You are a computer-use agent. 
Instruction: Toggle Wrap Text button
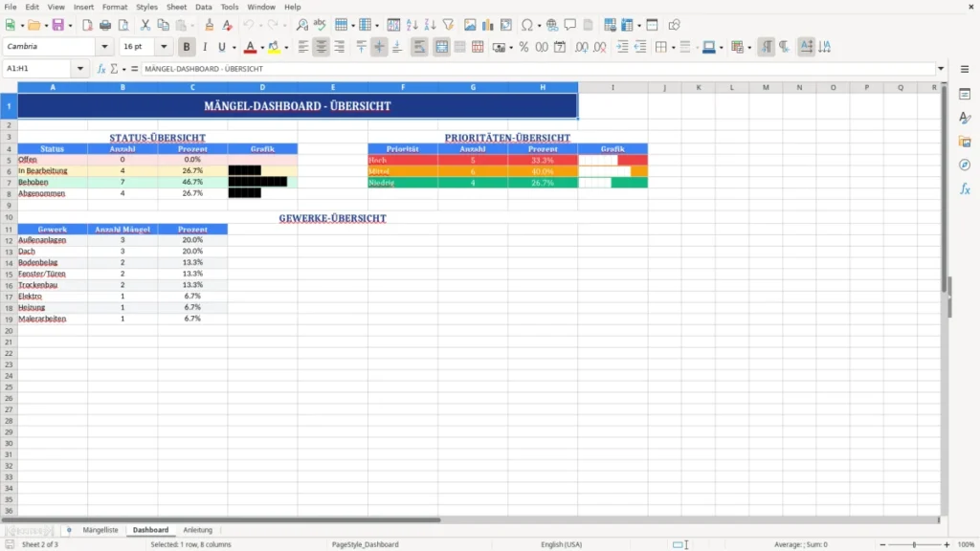click(419, 47)
